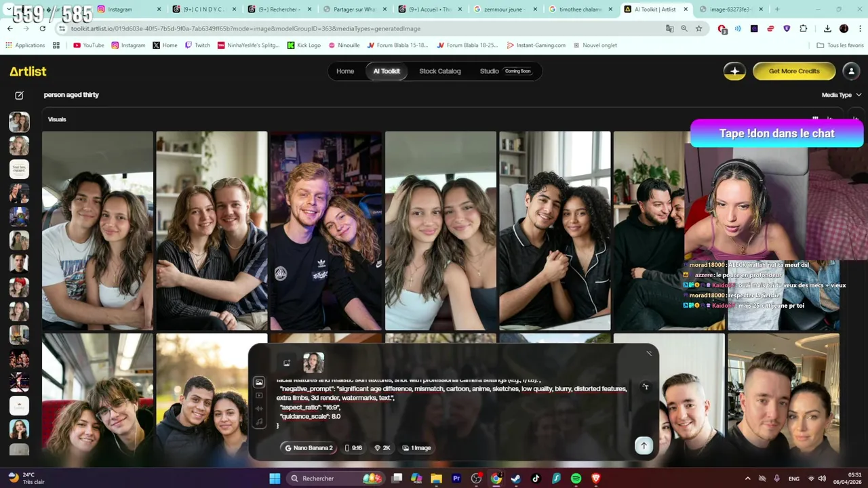Open Spotify from the taskbar
Screen dimensions: 868x488
(576, 479)
